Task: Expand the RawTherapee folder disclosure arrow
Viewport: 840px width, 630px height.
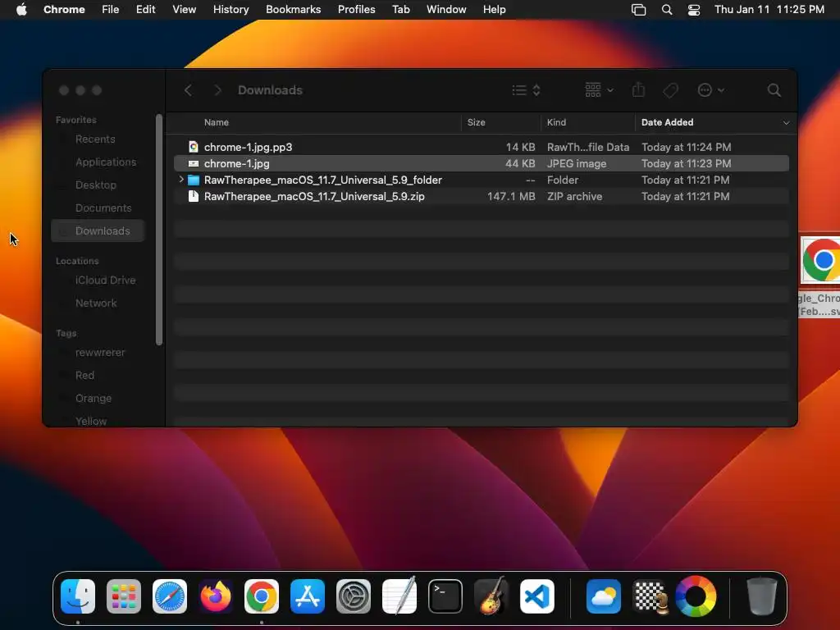Action: pyautogui.click(x=181, y=180)
